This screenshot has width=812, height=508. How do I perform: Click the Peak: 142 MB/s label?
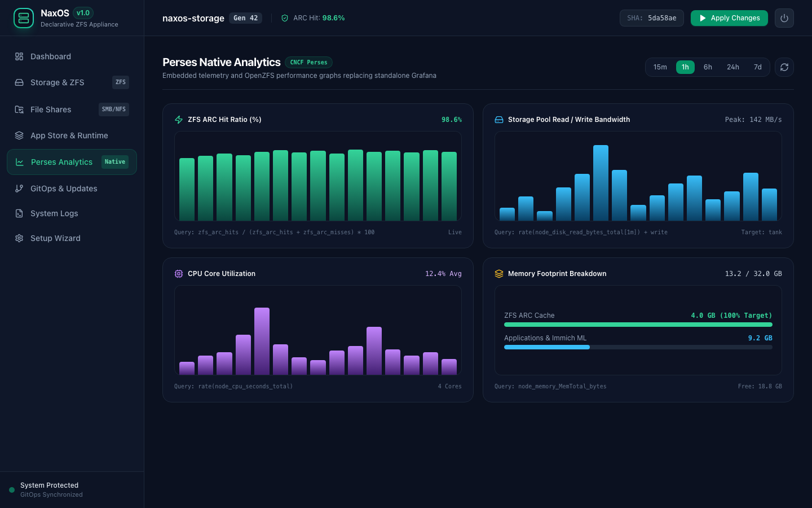pos(753,120)
